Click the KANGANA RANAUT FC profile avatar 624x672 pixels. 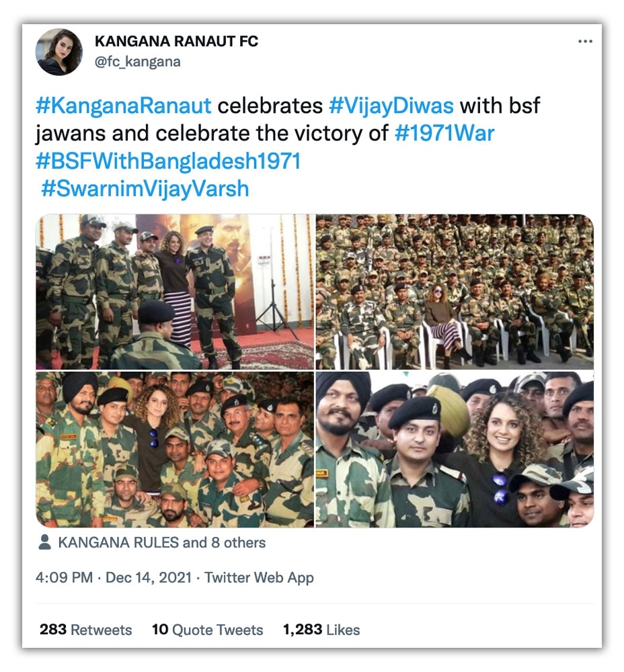58,52
